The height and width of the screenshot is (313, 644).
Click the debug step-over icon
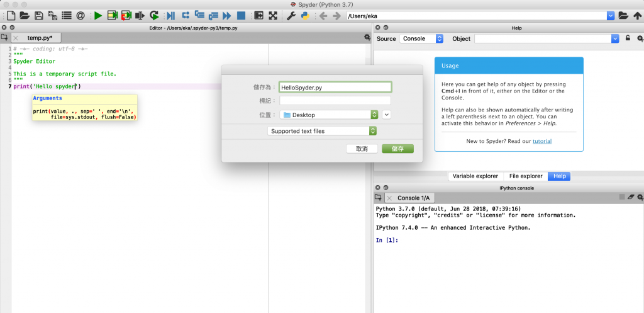[x=186, y=16]
